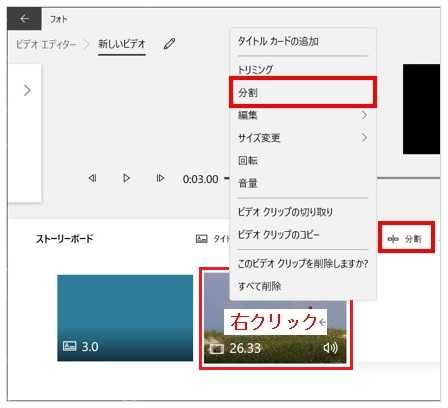Click the previous frame icon
This screenshot has height=408, width=448.
92,178
